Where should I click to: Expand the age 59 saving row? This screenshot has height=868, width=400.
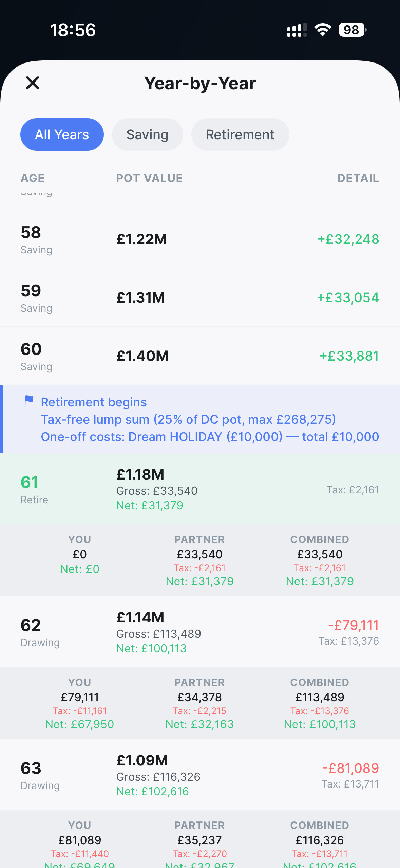click(200, 297)
